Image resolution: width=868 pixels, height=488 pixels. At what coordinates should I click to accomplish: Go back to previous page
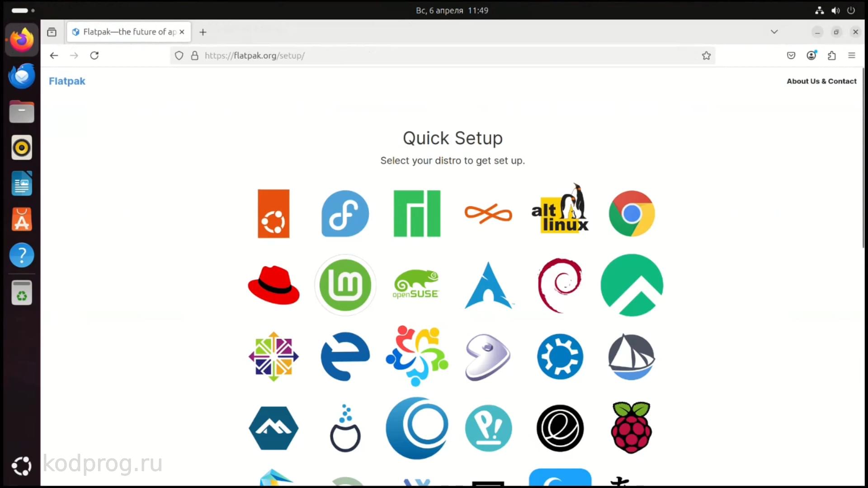coord(54,56)
